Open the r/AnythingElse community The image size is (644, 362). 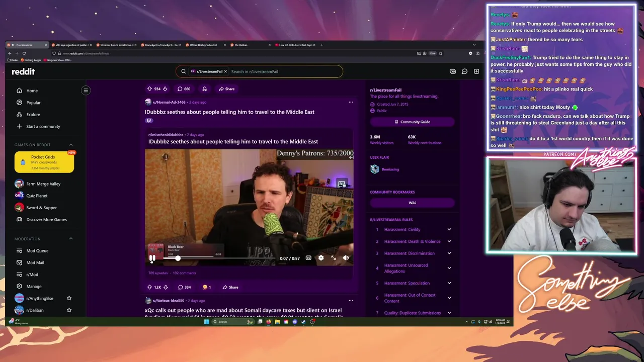pyautogui.click(x=39, y=299)
